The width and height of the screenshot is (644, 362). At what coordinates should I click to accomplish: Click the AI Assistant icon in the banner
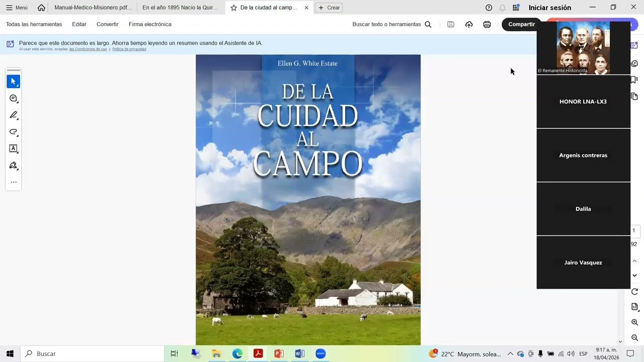coord(10,44)
